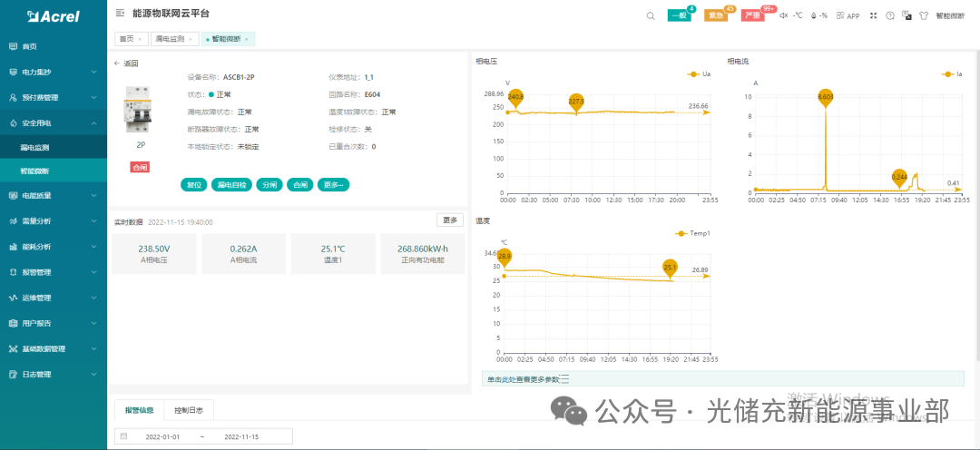The image size is (980, 450).
Task: Click the 240.8 voltage peak marker
Action: [x=515, y=97]
